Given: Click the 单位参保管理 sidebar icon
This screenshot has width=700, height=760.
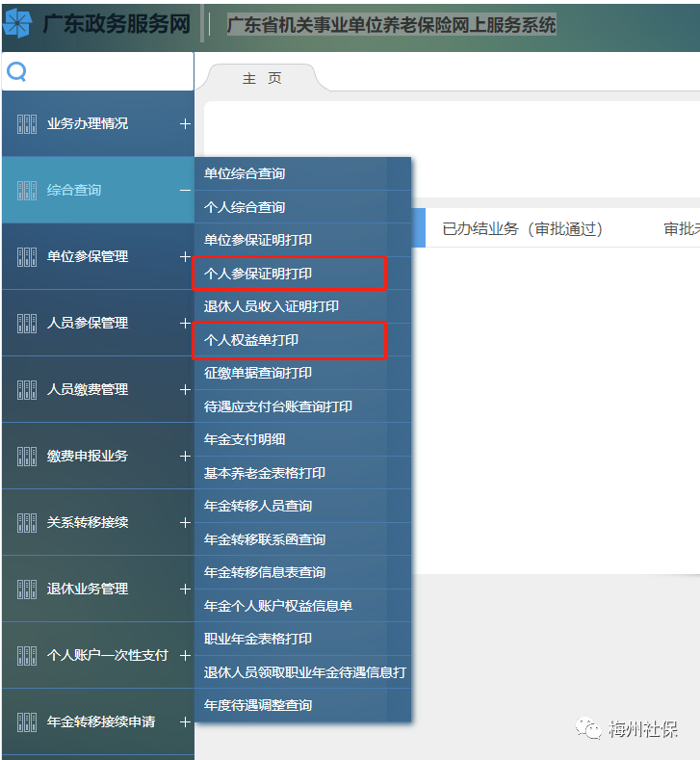Looking at the screenshot, I should coord(27,257).
